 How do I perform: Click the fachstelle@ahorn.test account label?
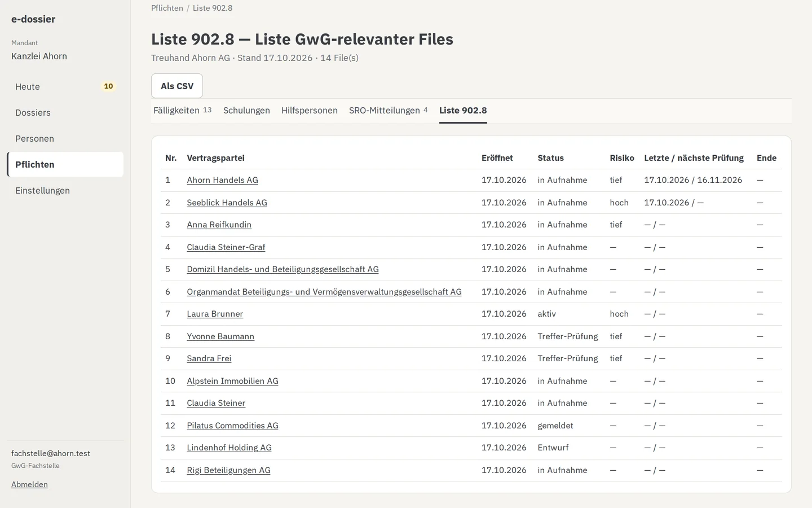click(51, 453)
